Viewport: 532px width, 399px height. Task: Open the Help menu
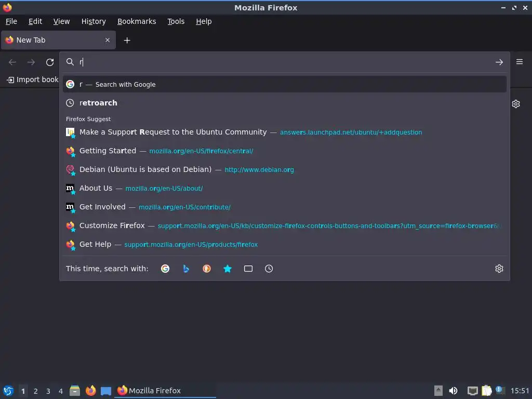[204, 21]
